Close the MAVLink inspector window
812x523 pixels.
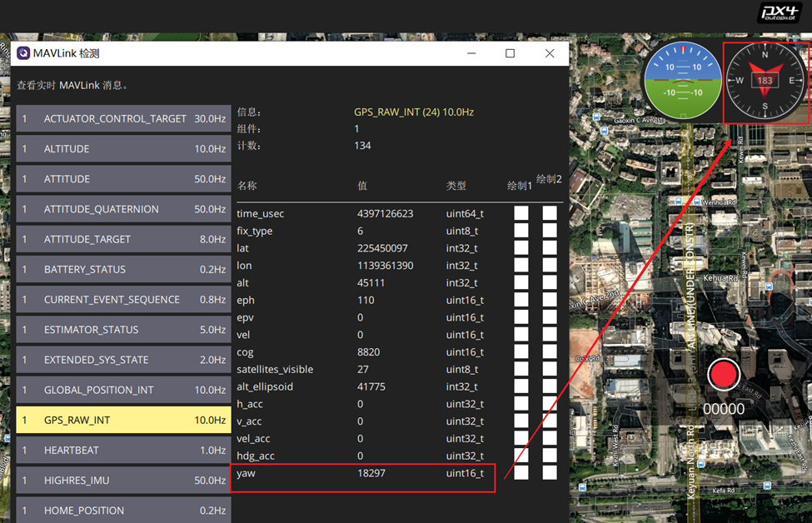click(549, 53)
